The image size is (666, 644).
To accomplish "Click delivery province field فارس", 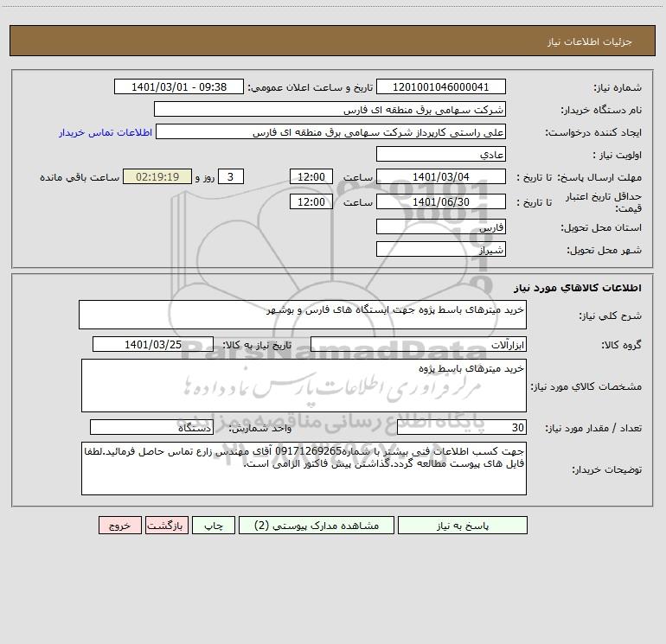I will (441, 226).
